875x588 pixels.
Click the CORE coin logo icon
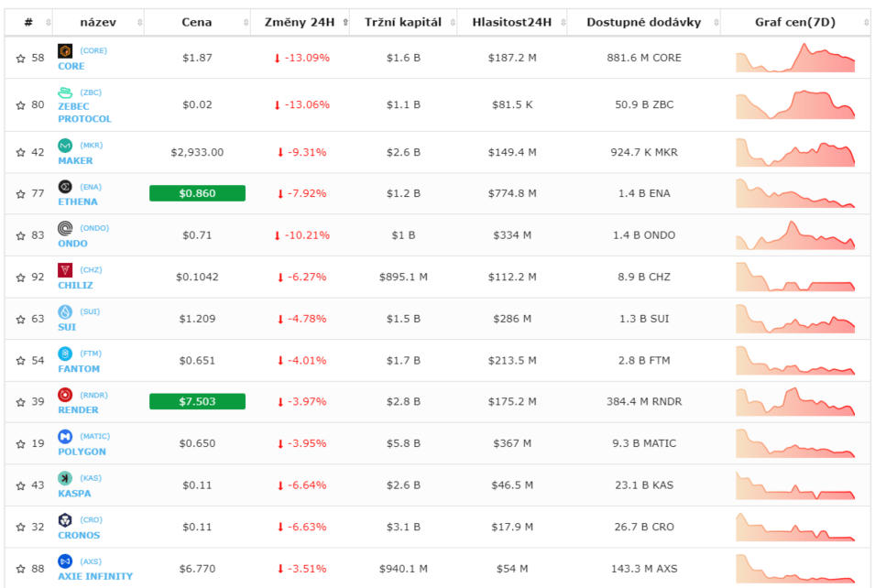(65, 51)
